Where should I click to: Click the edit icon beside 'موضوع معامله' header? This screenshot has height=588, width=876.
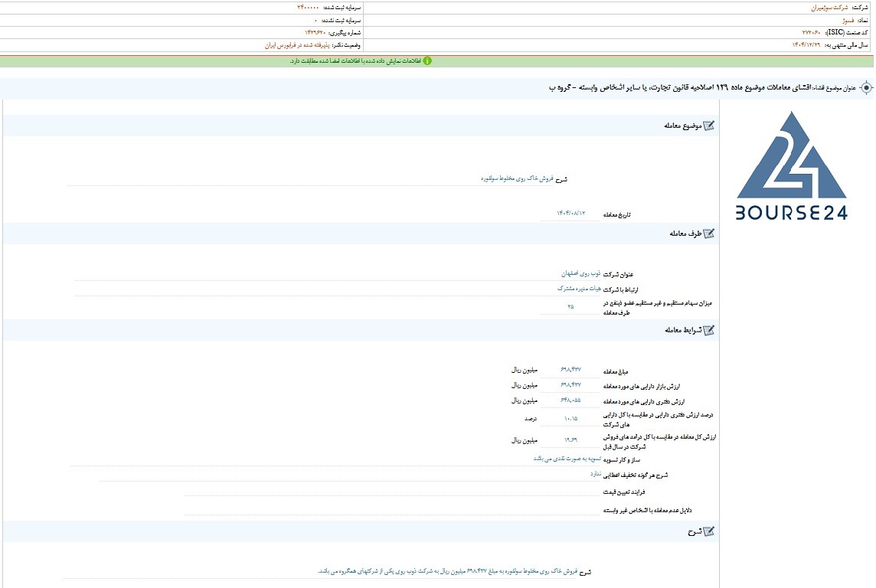pyautogui.click(x=709, y=126)
